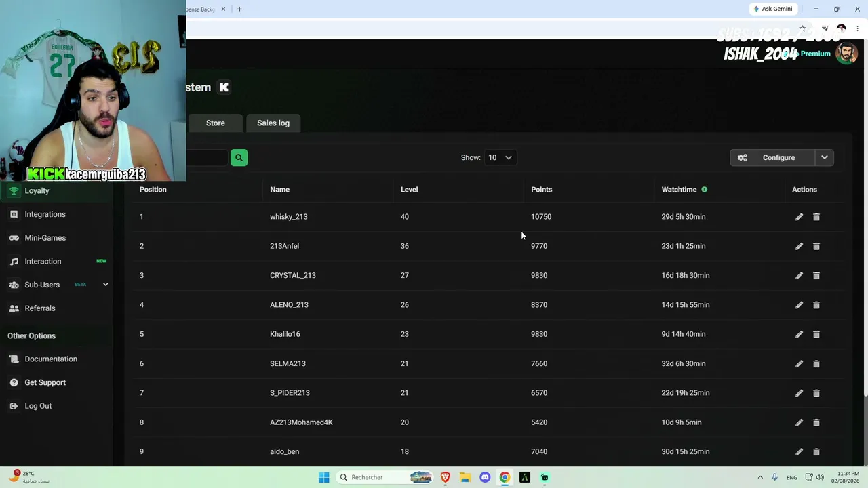Delete the aido_ben row
Screen dimensions: 868x488
point(816,451)
